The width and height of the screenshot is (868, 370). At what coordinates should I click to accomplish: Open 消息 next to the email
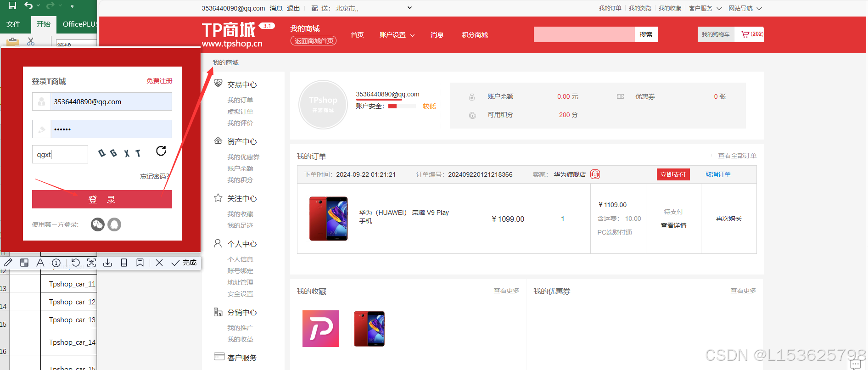coord(276,8)
